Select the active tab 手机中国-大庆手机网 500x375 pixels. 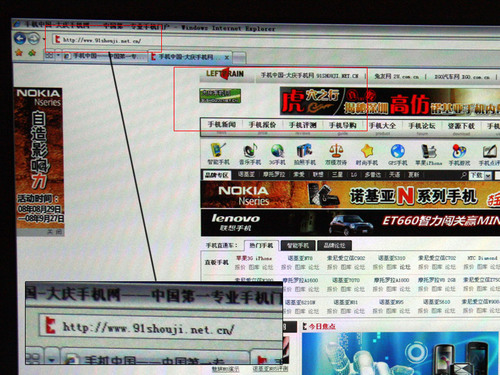[186, 57]
